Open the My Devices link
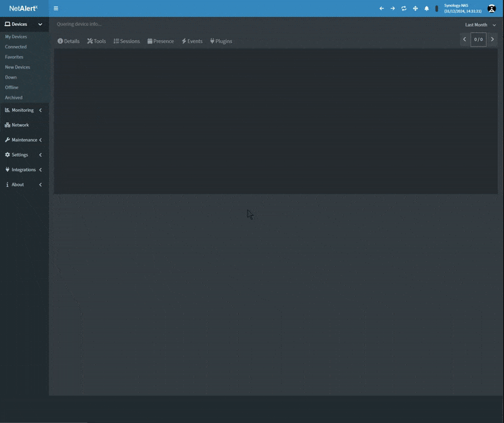 tap(16, 37)
